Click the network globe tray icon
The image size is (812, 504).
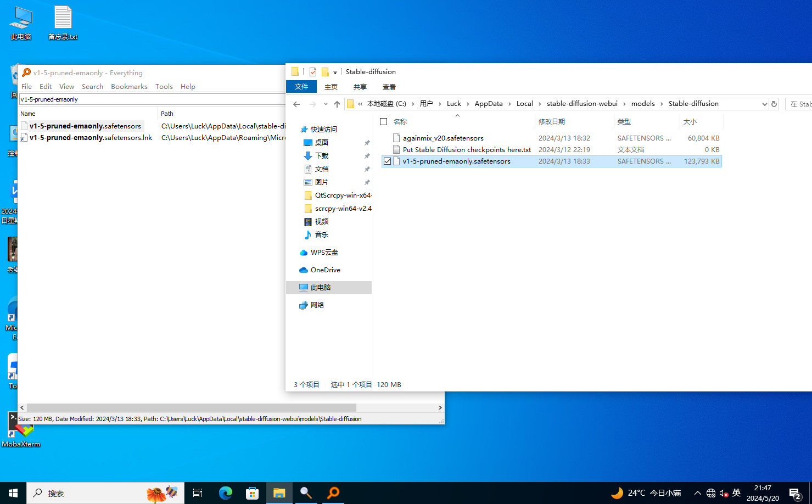(711, 493)
